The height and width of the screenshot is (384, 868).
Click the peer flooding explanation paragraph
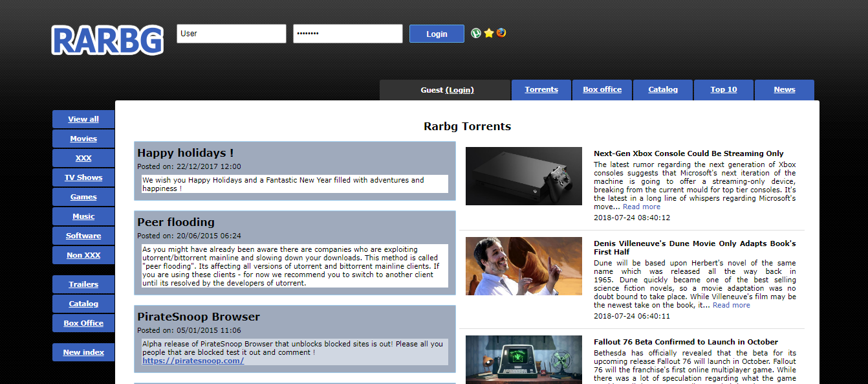(294, 265)
